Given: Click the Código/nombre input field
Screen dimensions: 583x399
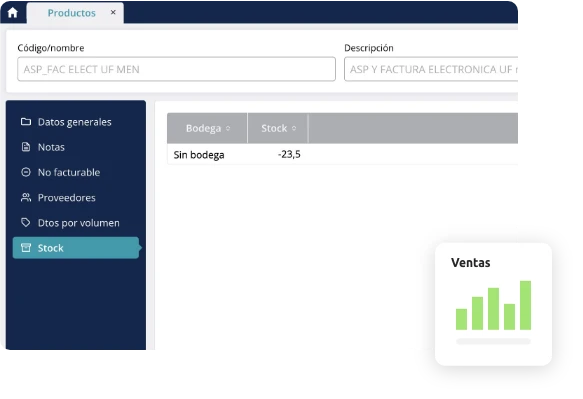Looking at the screenshot, I should [x=176, y=69].
